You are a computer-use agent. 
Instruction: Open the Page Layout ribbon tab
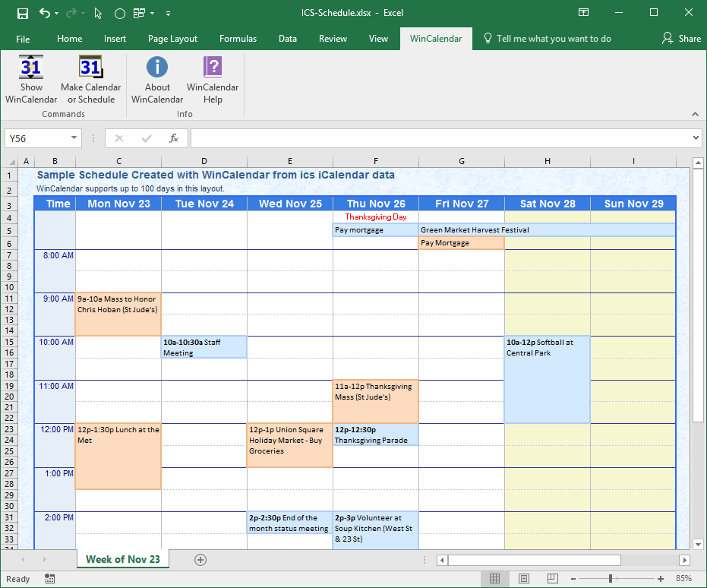(x=172, y=39)
